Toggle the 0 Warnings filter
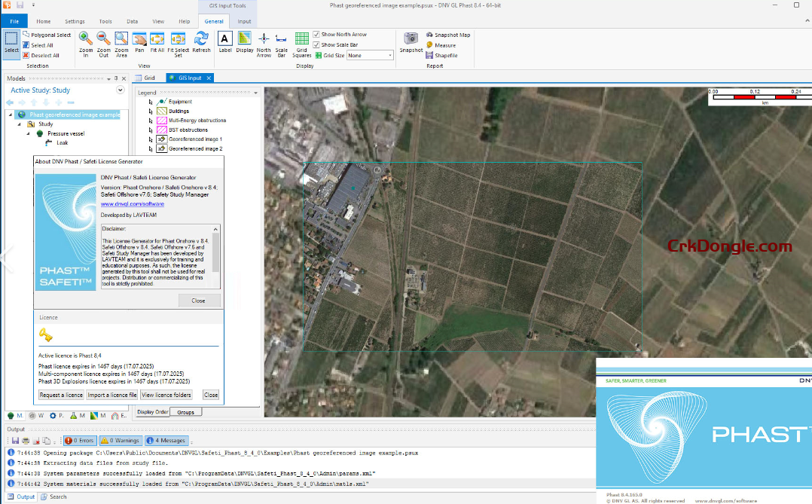 tap(121, 440)
